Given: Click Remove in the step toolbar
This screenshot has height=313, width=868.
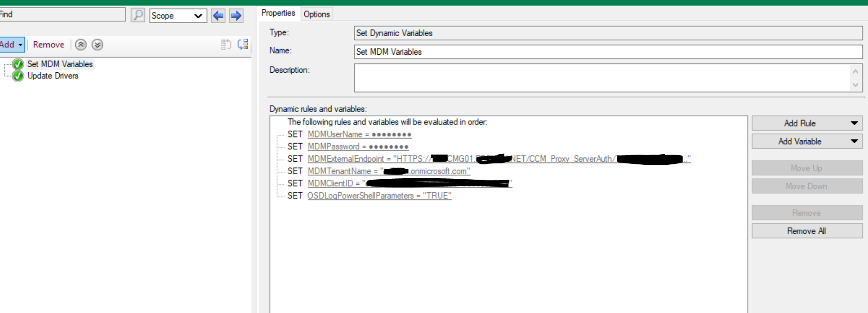Looking at the screenshot, I should (x=49, y=44).
